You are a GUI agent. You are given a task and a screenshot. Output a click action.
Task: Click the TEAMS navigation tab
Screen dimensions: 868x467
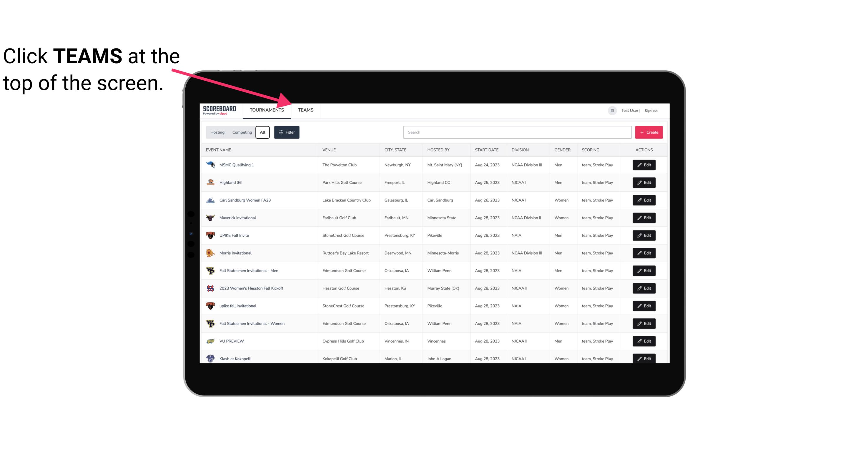click(305, 110)
